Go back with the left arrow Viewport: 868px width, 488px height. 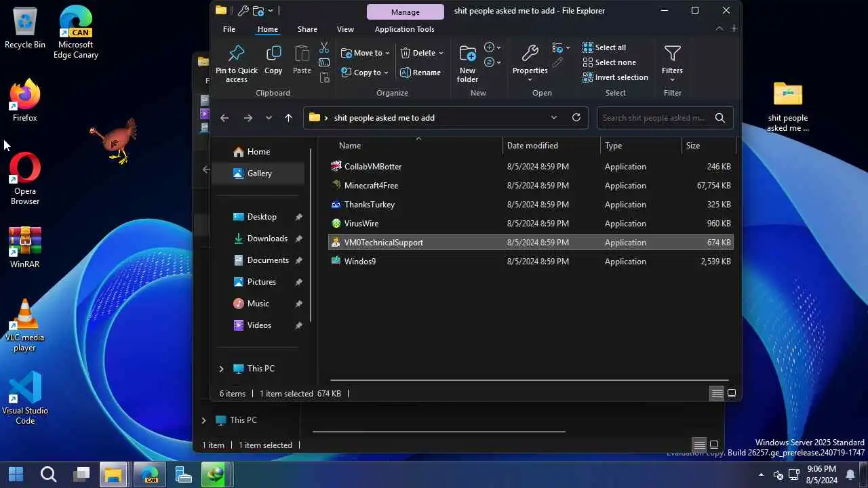pyautogui.click(x=224, y=118)
